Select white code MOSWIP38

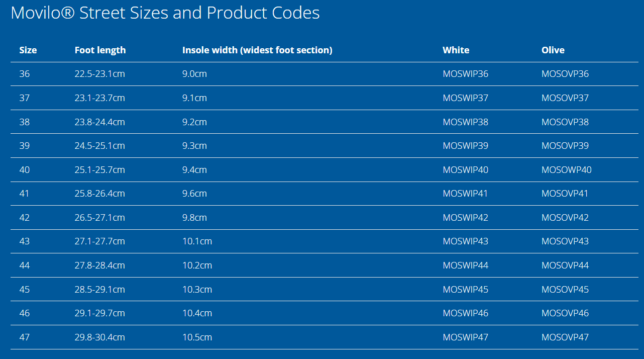[x=465, y=122]
